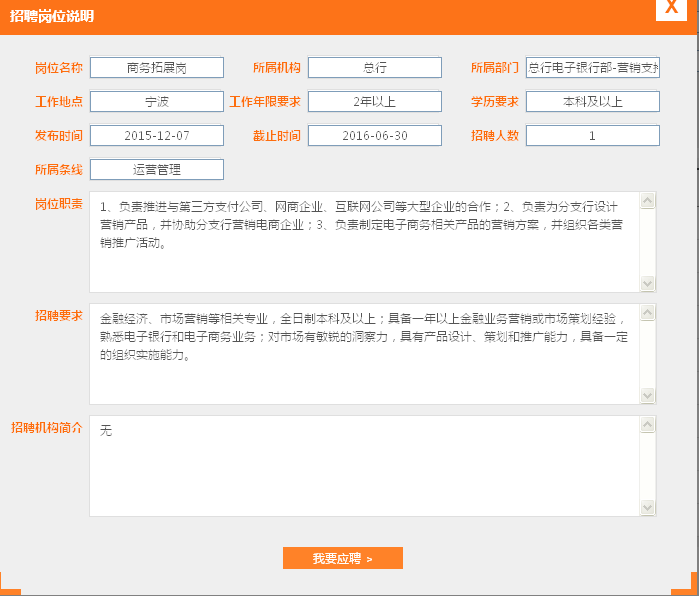Click the 我要应聘 apply button
This screenshot has height=596, width=699.
[342, 558]
